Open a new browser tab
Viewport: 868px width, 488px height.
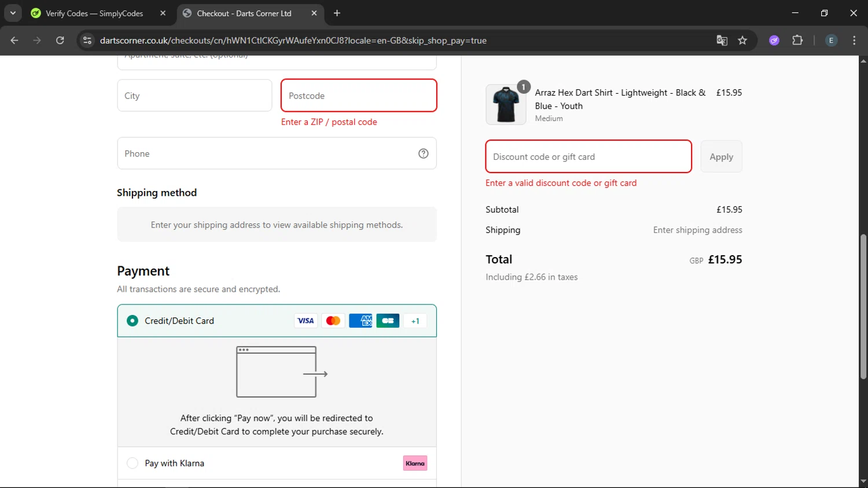click(337, 13)
